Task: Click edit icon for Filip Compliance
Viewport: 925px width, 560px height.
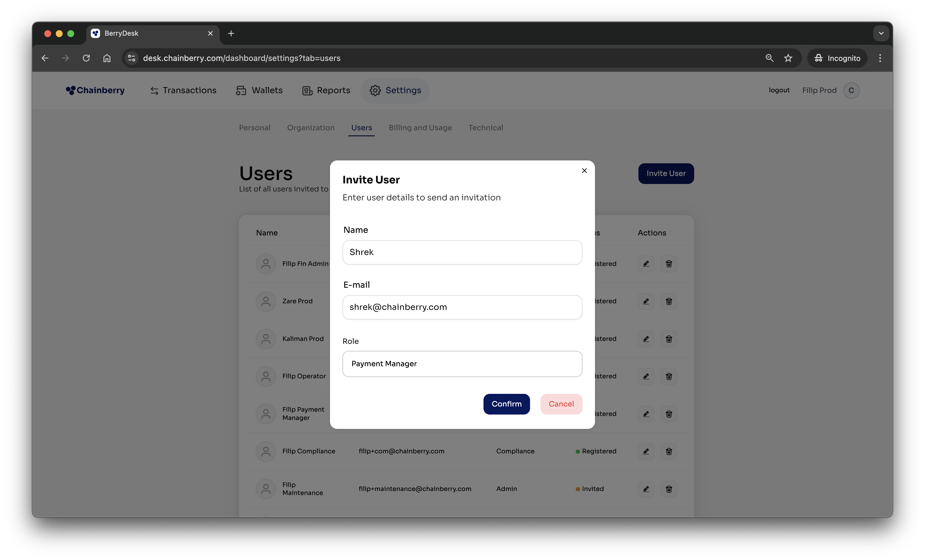Action: click(x=646, y=452)
